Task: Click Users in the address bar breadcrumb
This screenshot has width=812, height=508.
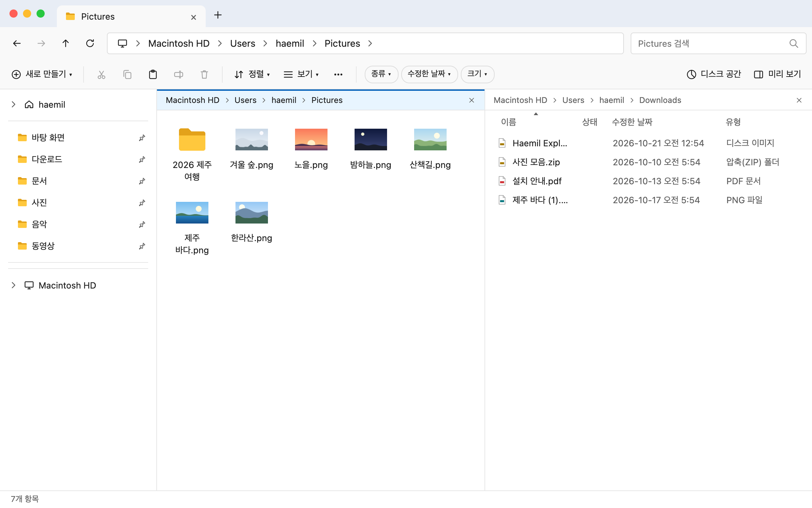Action: tap(243, 43)
